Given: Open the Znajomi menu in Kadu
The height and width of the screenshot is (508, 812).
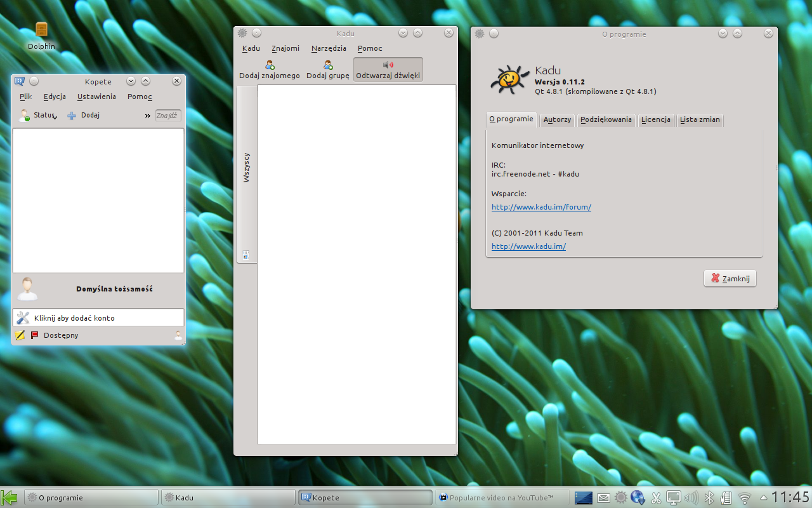Looking at the screenshot, I should click(285, 48).
